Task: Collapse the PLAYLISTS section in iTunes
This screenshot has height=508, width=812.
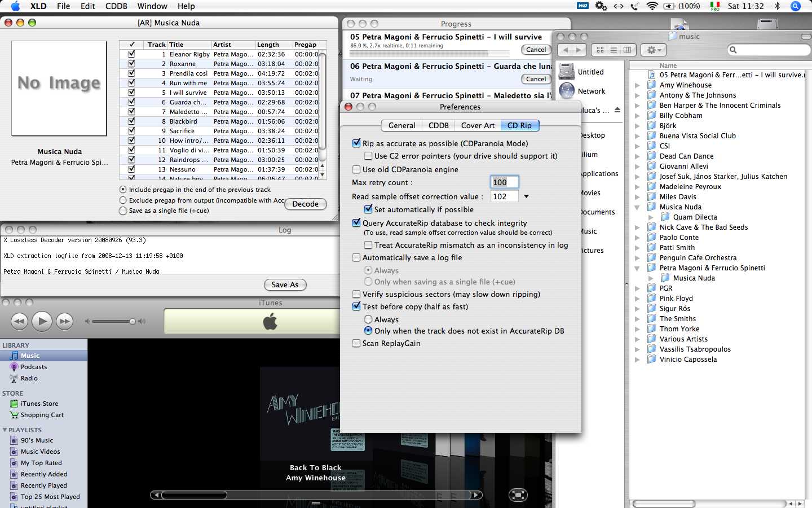Action: pyautogui.click(x=5, y=430)
